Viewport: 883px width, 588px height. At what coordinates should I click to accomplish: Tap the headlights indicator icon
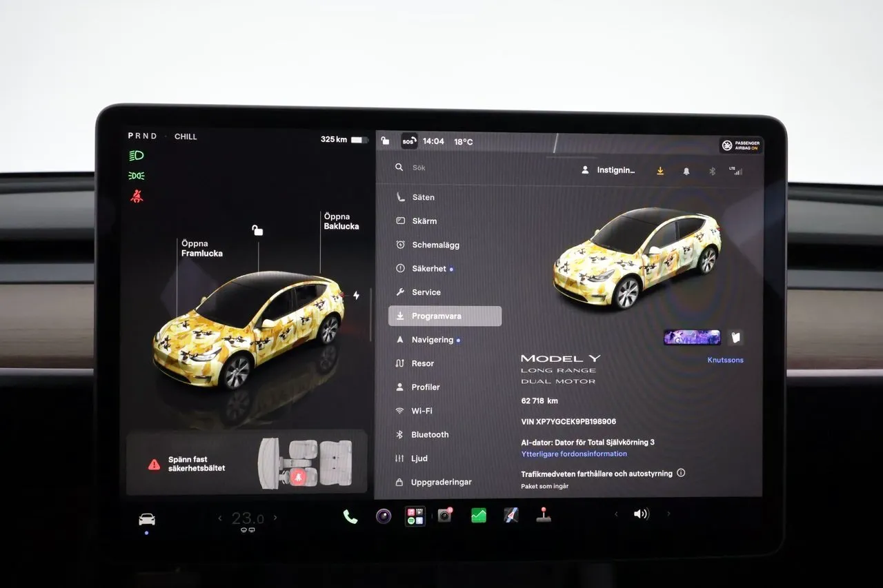137,156
